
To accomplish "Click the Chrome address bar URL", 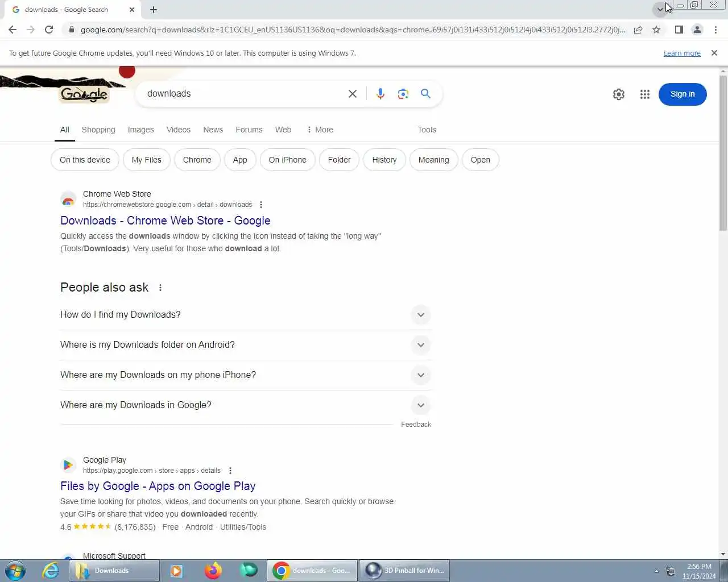I will pos(353,30).
